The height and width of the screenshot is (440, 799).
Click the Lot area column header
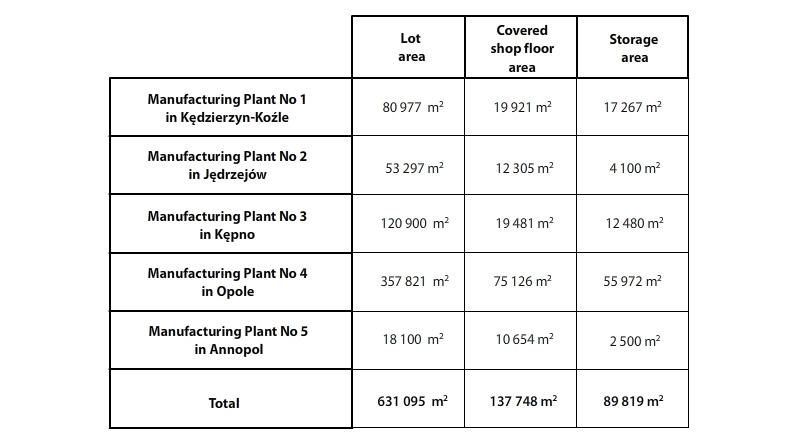[411, 47]
